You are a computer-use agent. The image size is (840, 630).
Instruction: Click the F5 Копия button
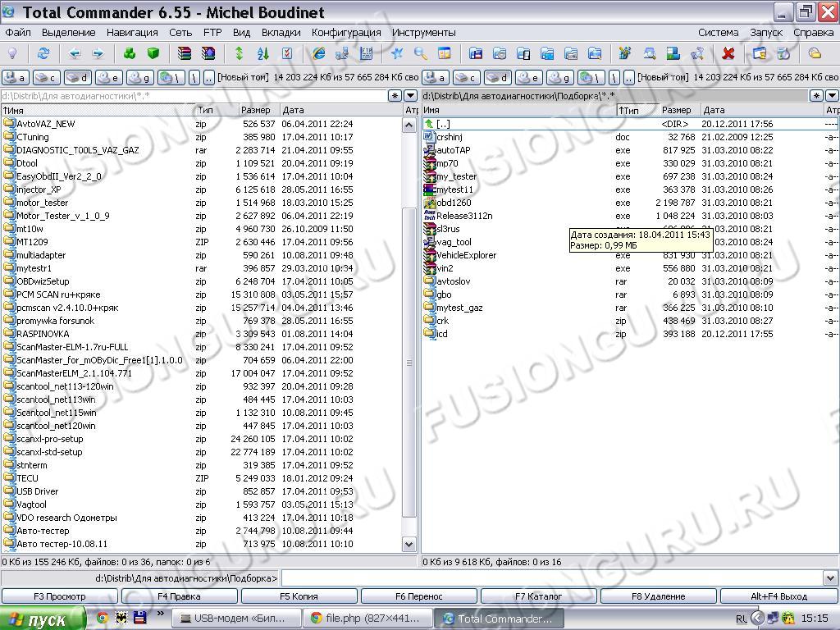(299, 596)
